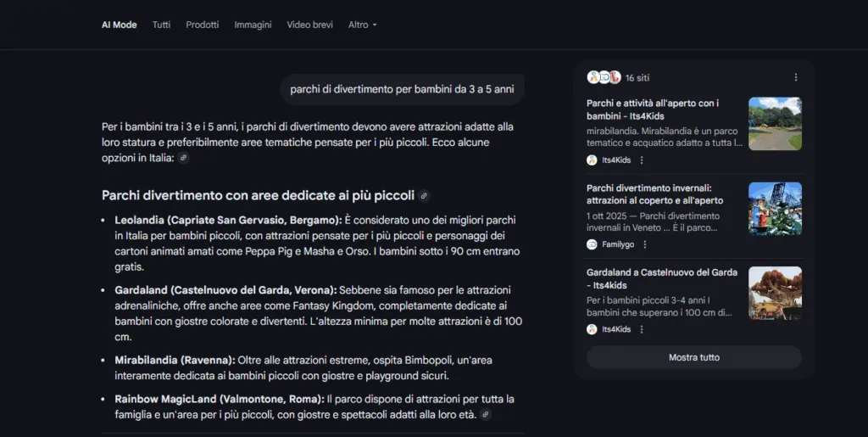Click the winter amusement park thumbnail

pyautogui.click(x=775, y=209)
